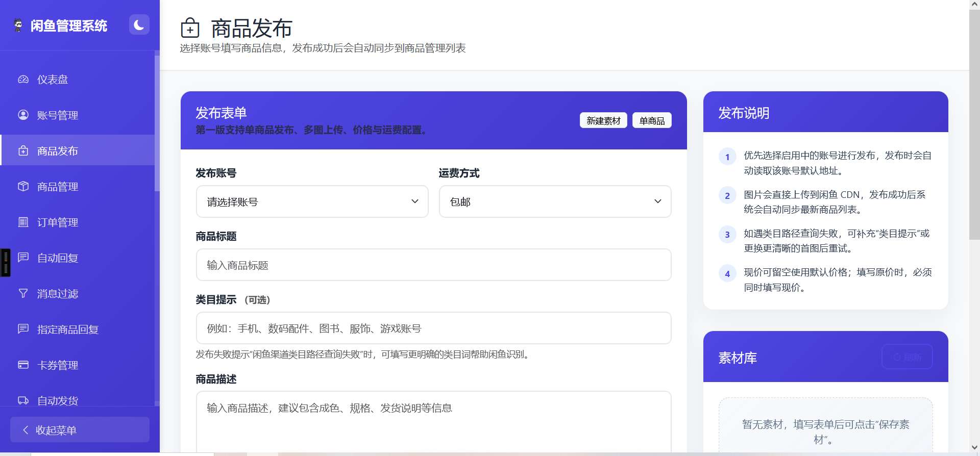Focus the 类目提示 input field
980x456 pixels.
click(x=434, y=328)
